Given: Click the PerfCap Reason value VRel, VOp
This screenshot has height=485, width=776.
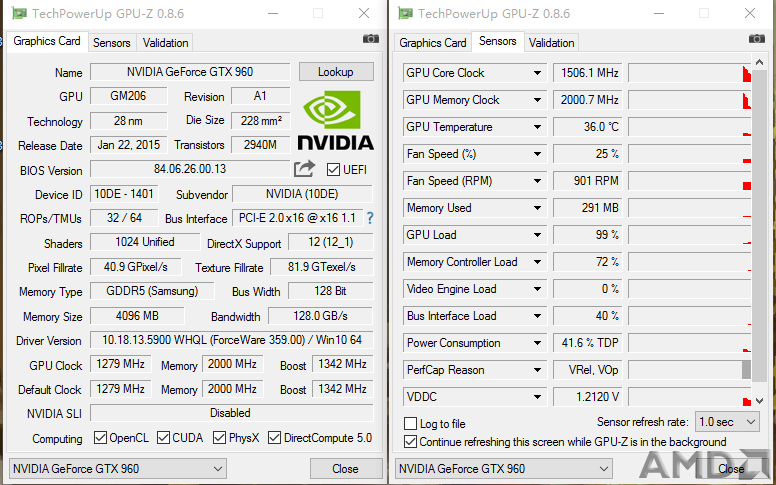Looking at the screenshot, I should (588, 370).
